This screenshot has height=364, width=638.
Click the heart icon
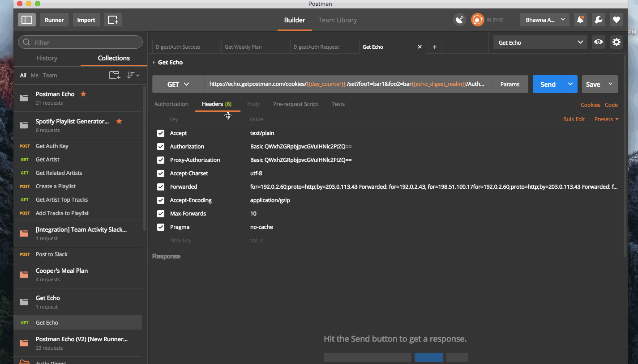coord(617,20)
